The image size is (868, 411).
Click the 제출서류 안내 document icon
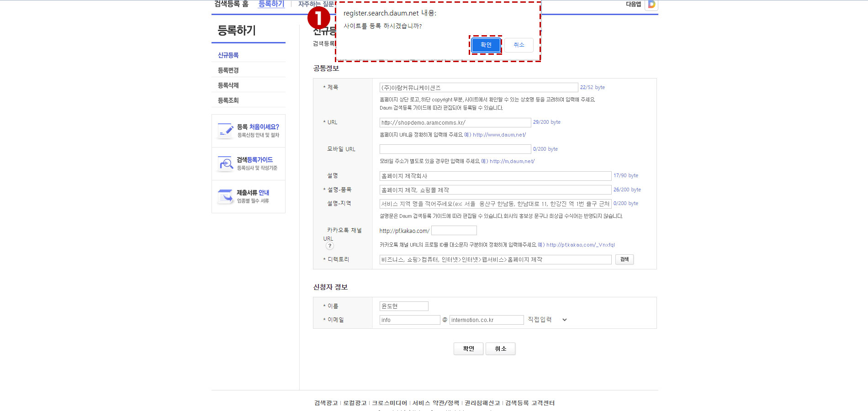point(226,196)
